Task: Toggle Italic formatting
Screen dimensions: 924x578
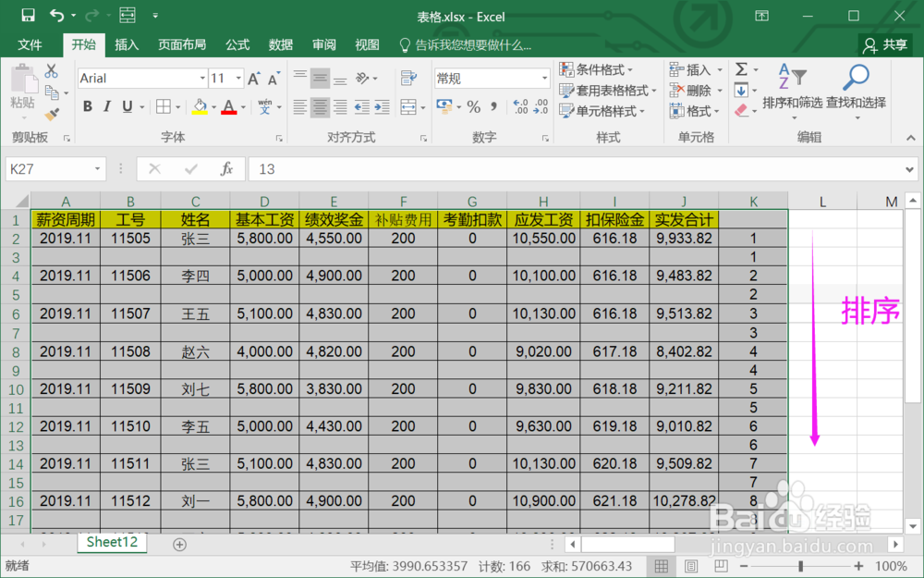Action: pyautogui.click(x=106, y=106)
